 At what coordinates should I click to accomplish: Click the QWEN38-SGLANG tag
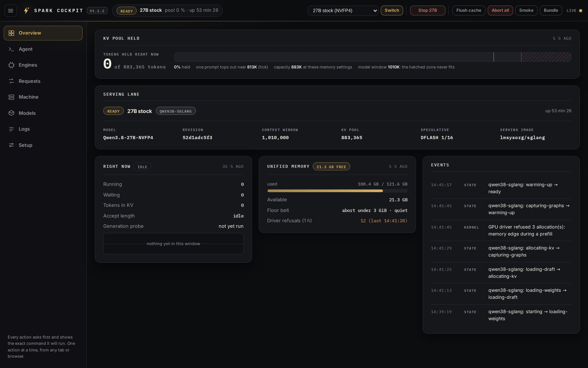click(x=176, y=111)
